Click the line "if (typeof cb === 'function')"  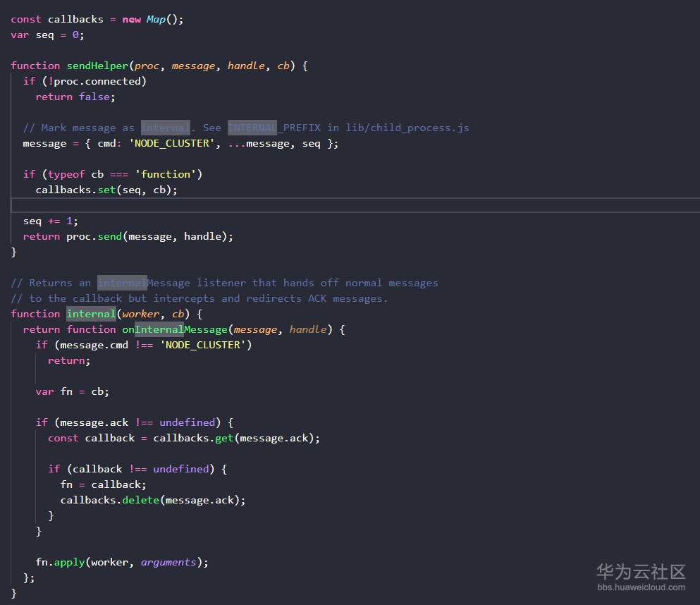pos(113,174)
